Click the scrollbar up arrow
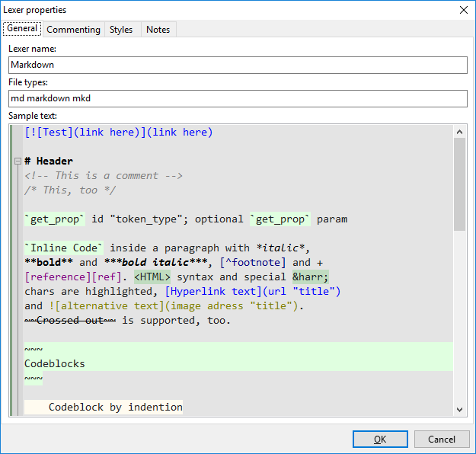Viewport: 476px width, 454px height. pyautogui.click(x=459, y=132)
